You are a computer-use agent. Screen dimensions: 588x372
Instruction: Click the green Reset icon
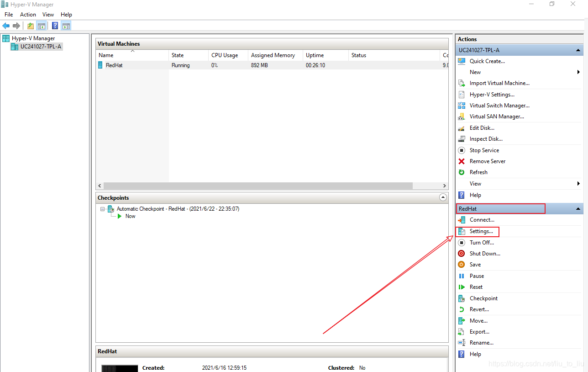tap(462, 287)
